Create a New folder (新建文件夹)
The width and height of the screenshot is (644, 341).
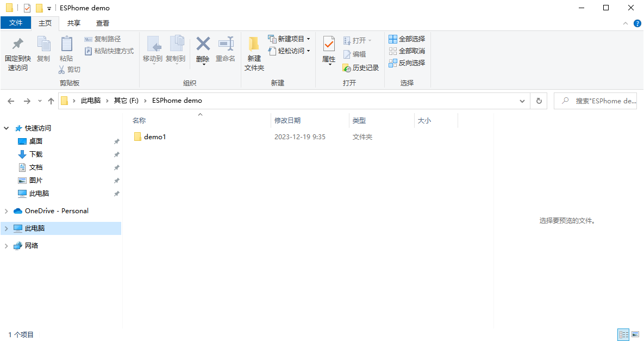(x=254, y=53)
